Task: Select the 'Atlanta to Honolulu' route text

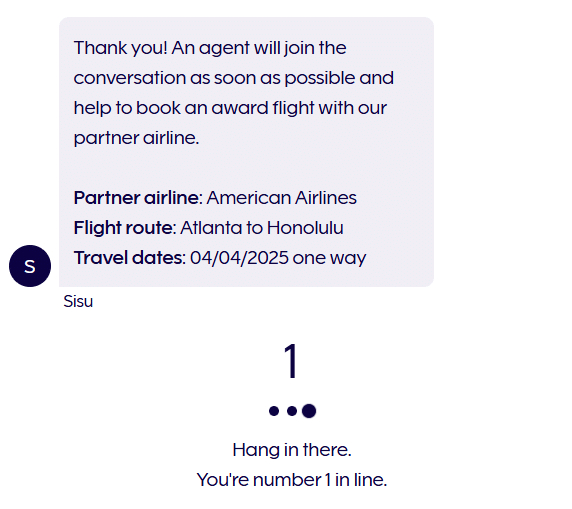Action: pyautogui.click(x=262, y=228)
